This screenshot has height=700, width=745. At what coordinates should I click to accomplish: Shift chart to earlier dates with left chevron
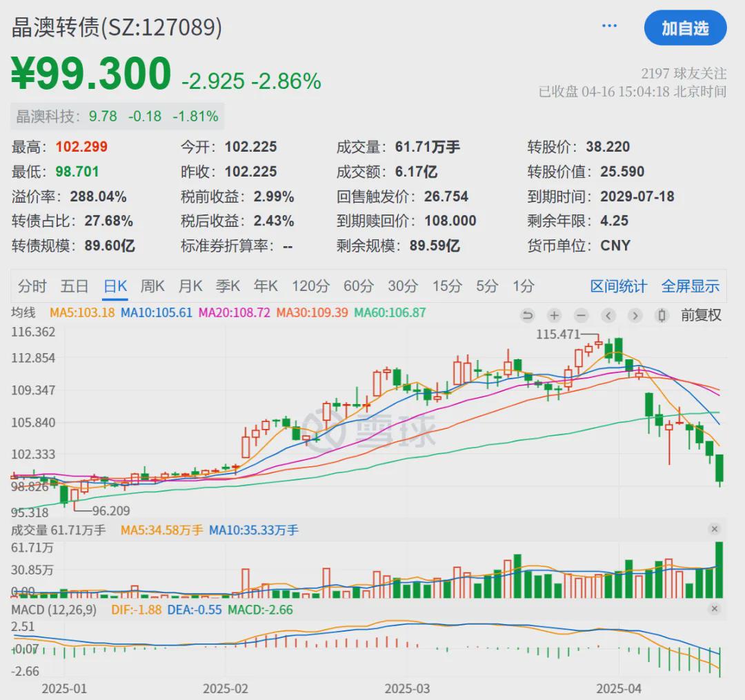coord(608,315)
